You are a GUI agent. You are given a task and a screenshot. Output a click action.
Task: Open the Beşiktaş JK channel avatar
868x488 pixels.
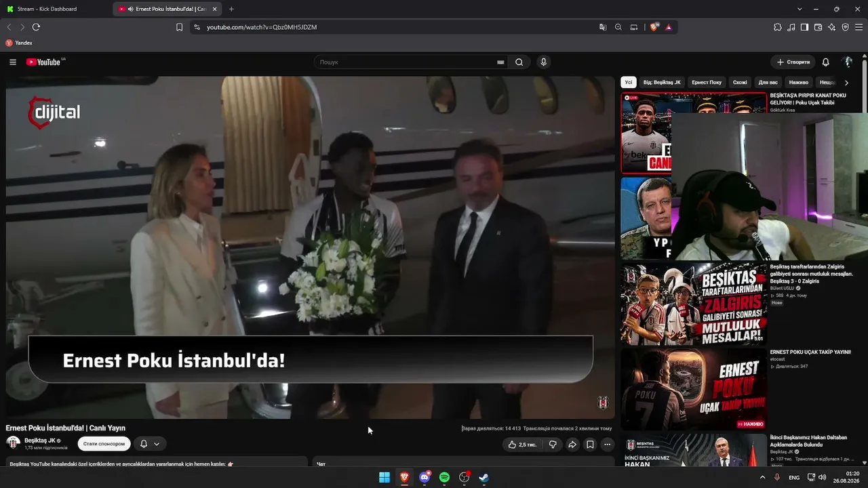13,443
